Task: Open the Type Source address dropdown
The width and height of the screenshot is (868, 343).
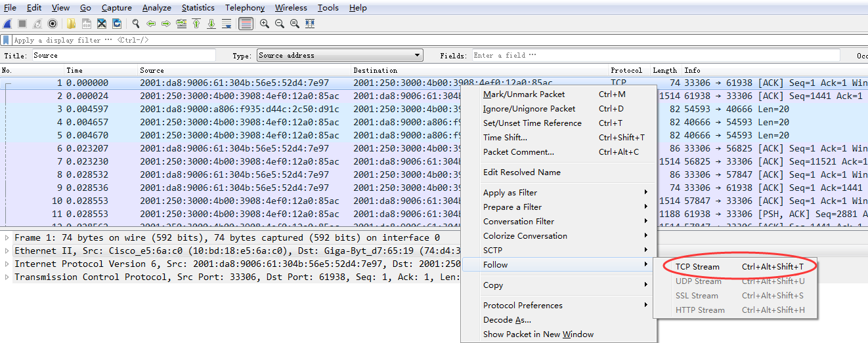Action: pos(339,56)
